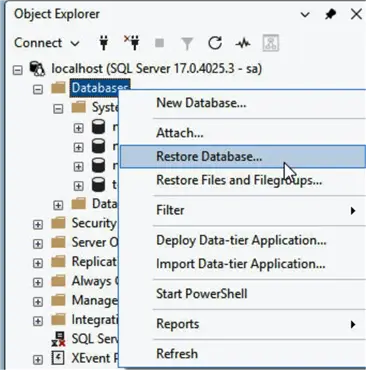Click the Reports submenu arrow
The image size is (366, 370).
pos(353,324)
